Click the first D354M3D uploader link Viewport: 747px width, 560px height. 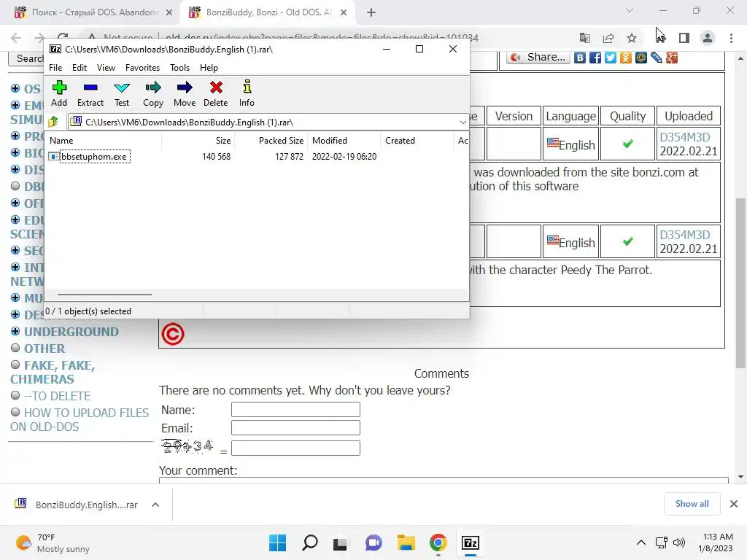coord(684,137)
